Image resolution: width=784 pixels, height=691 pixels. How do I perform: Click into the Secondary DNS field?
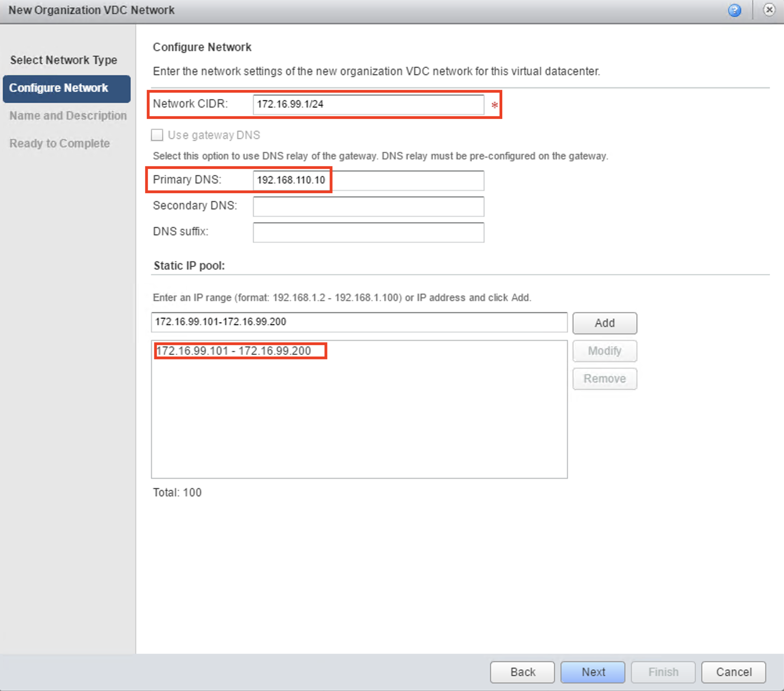368,207
